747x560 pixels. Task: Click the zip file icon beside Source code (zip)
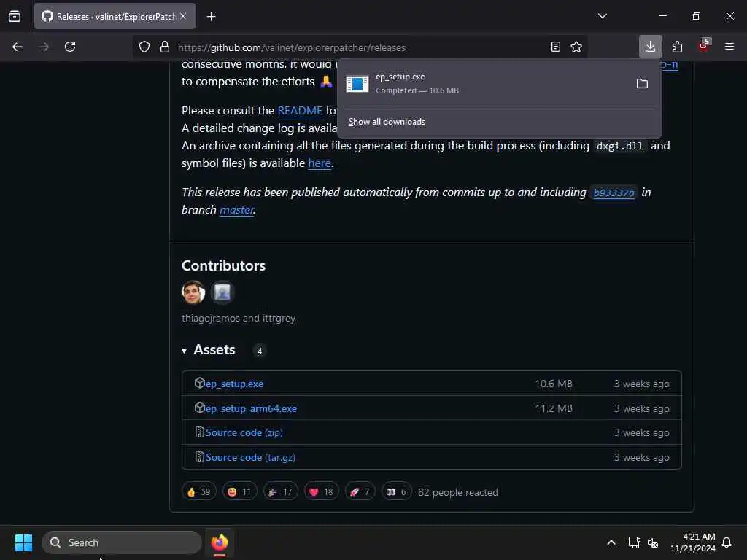click(200, 432)
